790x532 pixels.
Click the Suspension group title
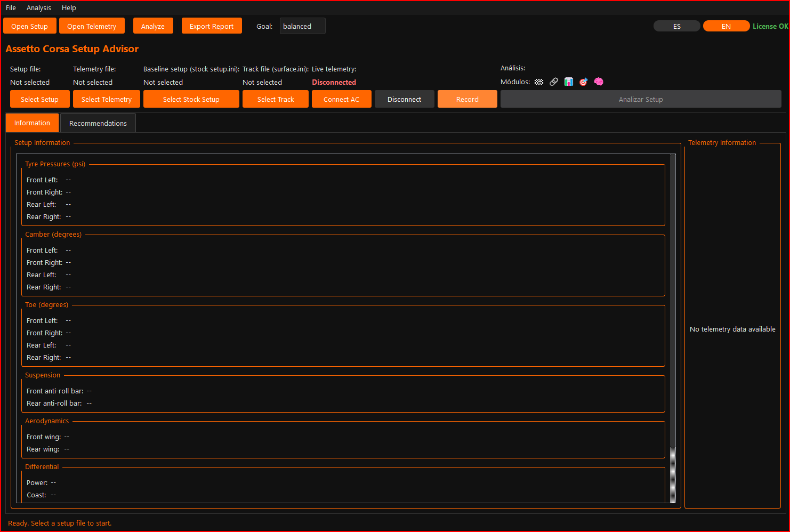(43, 375)
